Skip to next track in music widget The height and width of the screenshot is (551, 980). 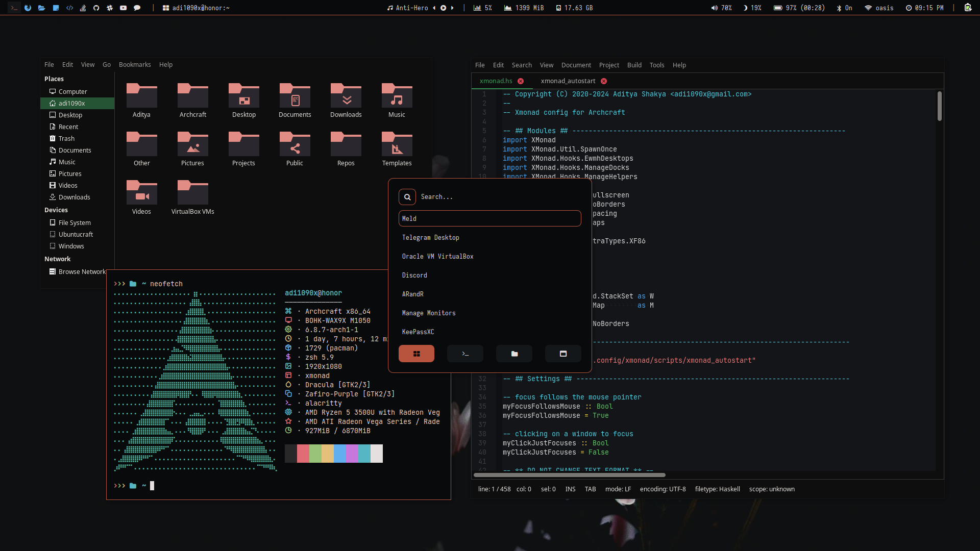pyautogui.click(x=452, y=8)
